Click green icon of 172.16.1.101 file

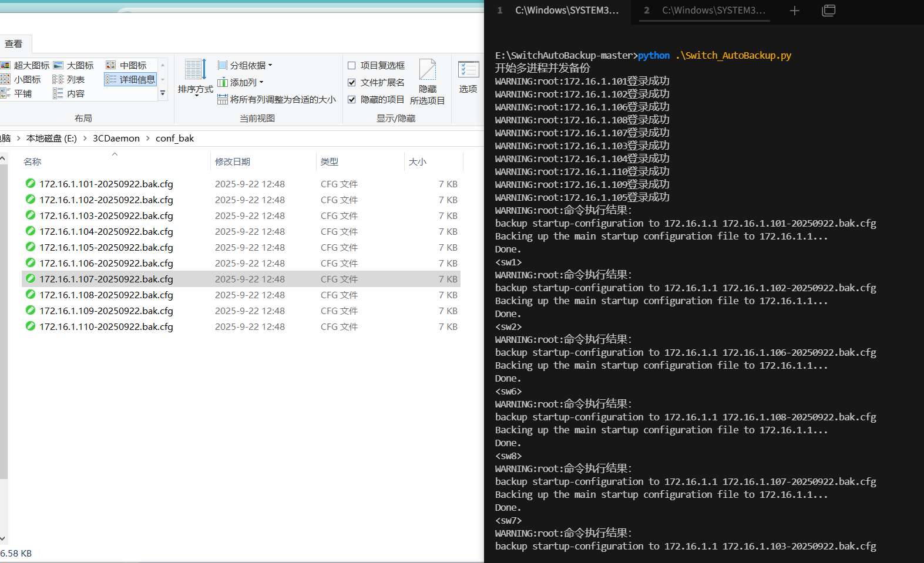(31, 183)
